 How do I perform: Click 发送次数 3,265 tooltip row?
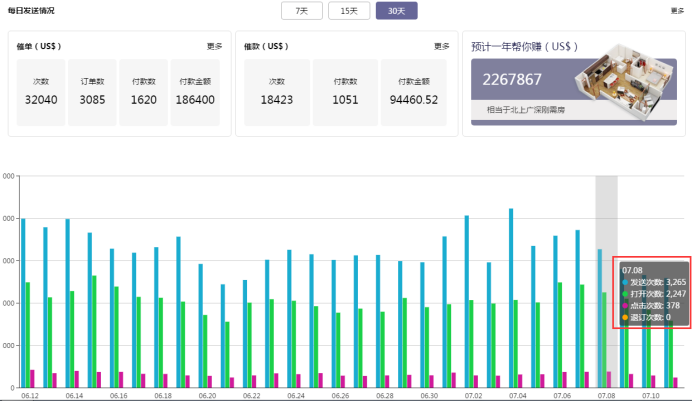(654, 282)
